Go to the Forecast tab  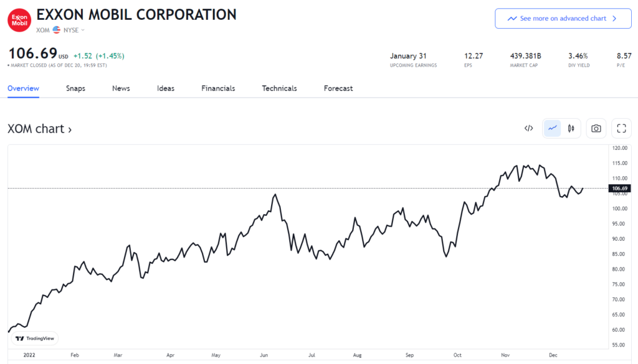point(338,88)
